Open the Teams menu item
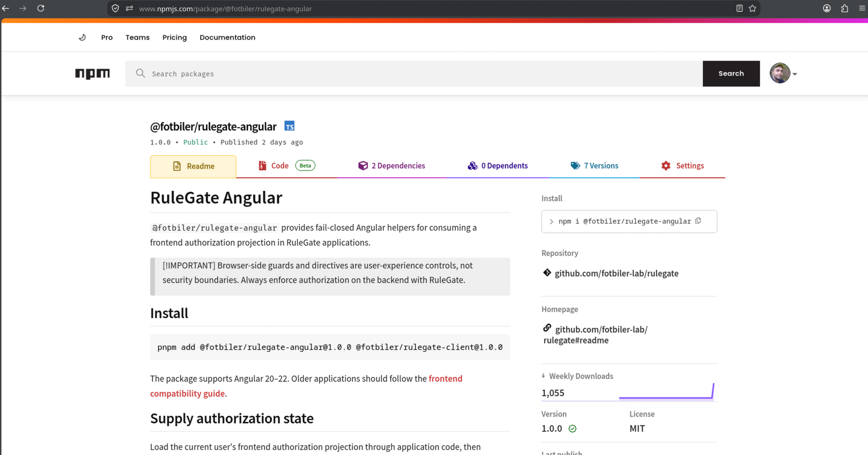This screenshot has height=455, width=868. (138, 37)
